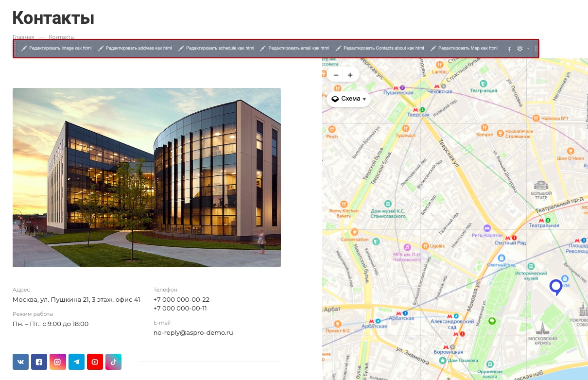Viewport: 588px width, 380px height.
Task: Click schedule text 'Пн. – Пт.: с 9:00 до 18:00'
Action: click(x=51, y=324)
